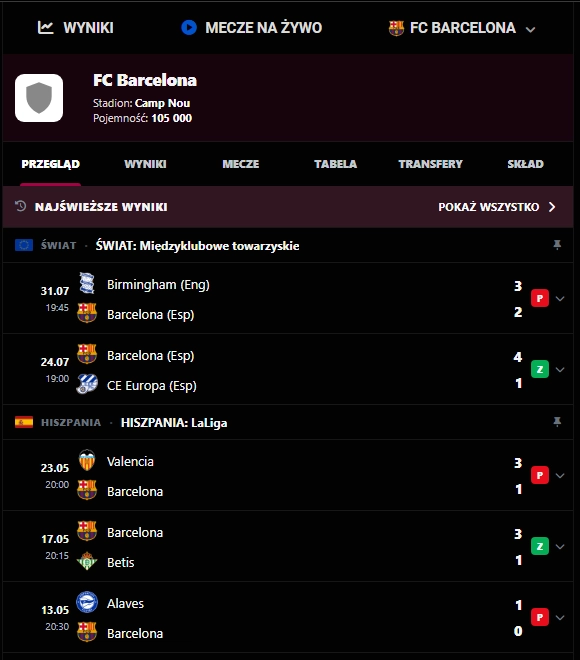Open Pokaż wszystko results link
Viewport: 580px width, 660px height.
pyautogui.click(x=497, y=207)
